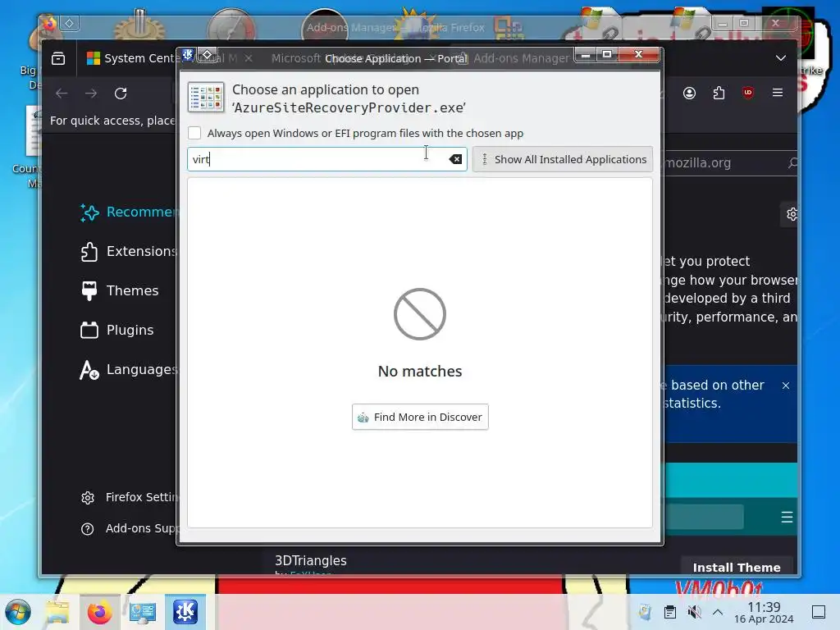
Task: Click the system settings taskbar icon
Action: tap(143, 612)
